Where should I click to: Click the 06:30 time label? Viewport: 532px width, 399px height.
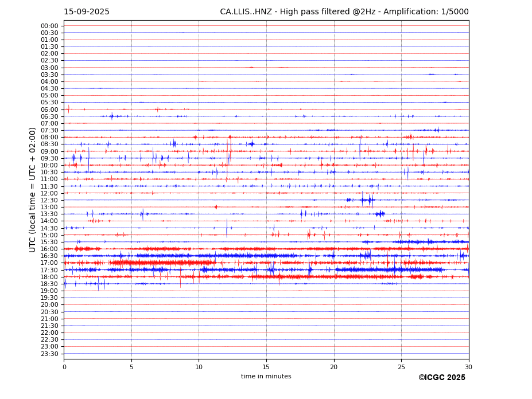49,116
